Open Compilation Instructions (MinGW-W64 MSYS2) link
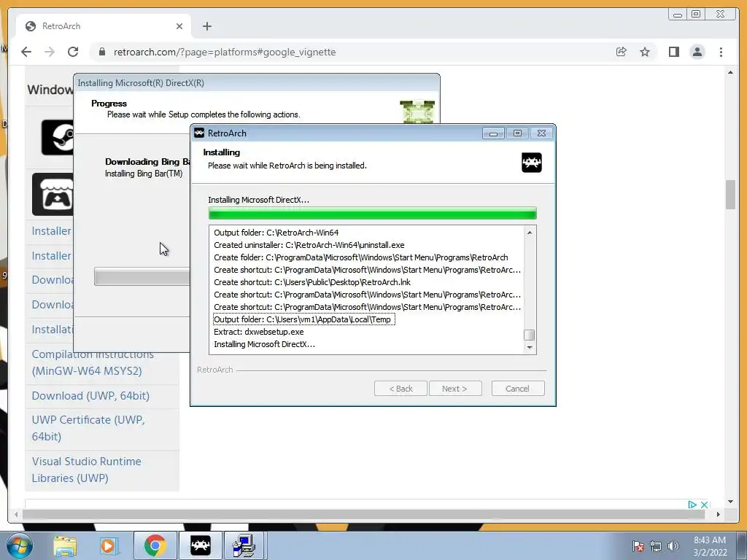 click(x=93, y=363)
